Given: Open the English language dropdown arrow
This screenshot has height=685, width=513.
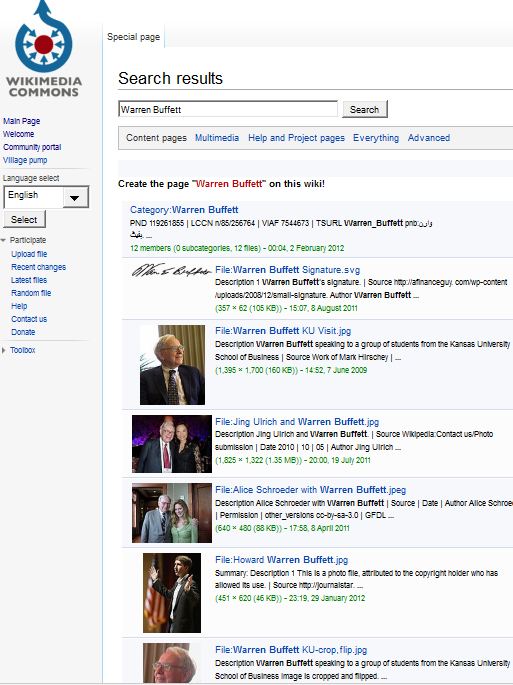Looking at the screenshot, I should 75,197.
